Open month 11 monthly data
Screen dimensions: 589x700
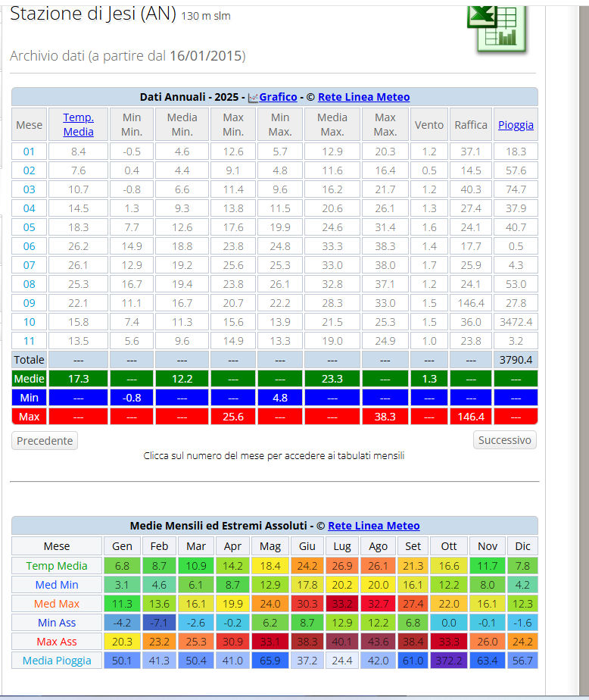point(29,341)
